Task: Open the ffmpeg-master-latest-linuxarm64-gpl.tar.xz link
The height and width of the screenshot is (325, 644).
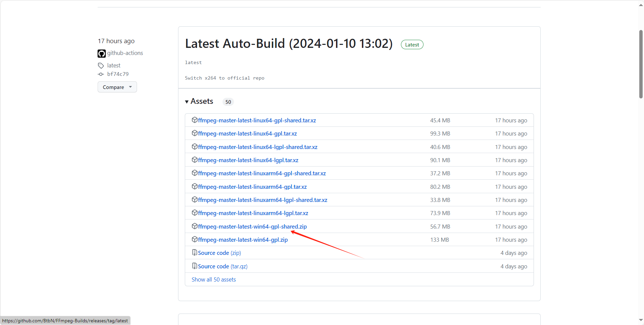Action: [x=252, y=187]
